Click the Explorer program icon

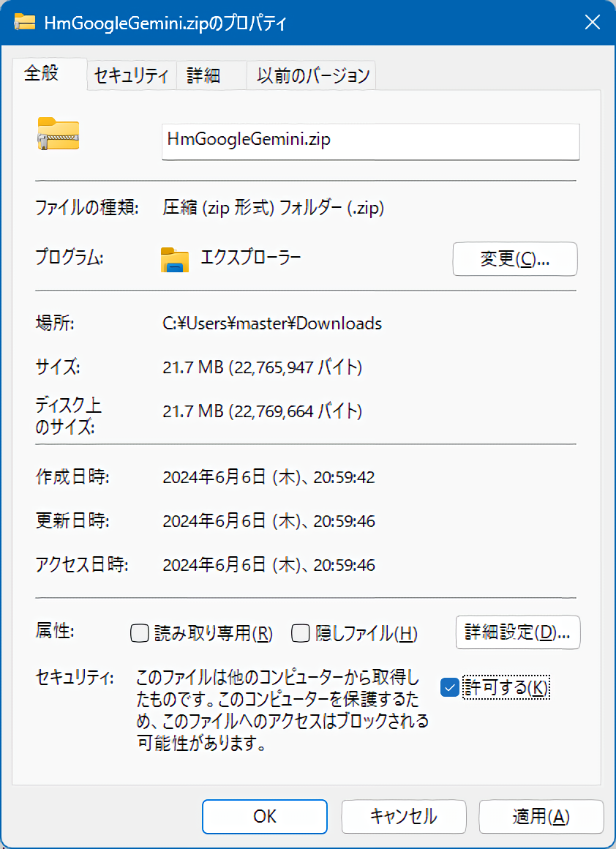click(175, 259)
